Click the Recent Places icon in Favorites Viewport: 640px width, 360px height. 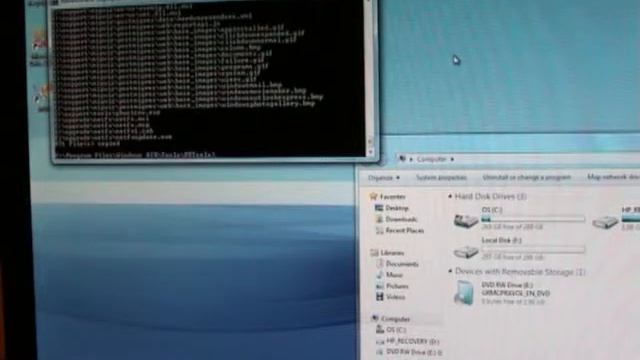click(379, 231)
